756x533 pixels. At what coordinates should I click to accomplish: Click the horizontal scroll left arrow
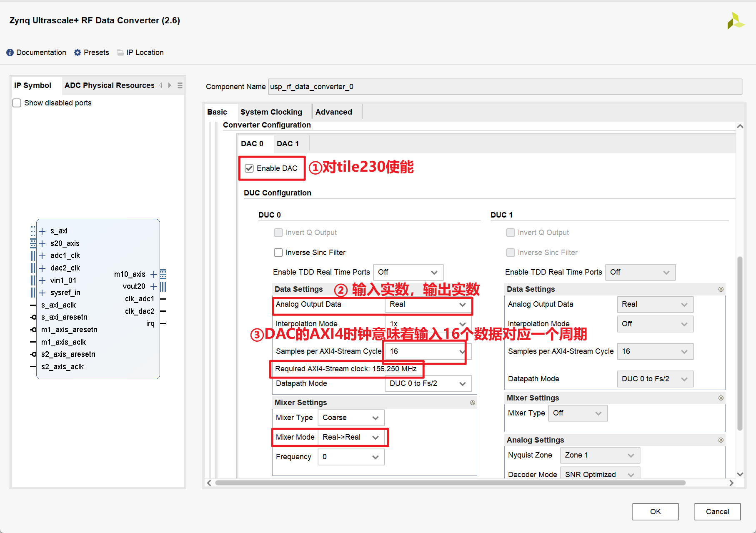[209, 483]
